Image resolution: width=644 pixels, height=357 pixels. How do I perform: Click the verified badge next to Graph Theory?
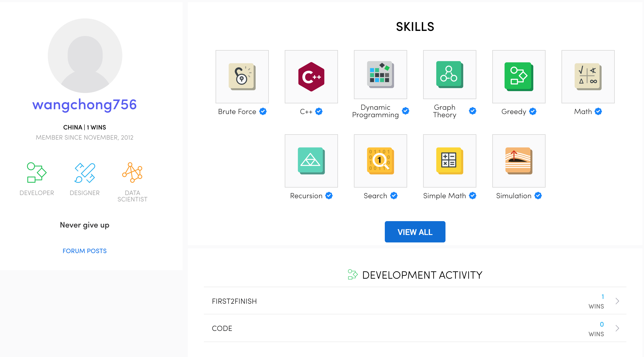pos(473,111)
